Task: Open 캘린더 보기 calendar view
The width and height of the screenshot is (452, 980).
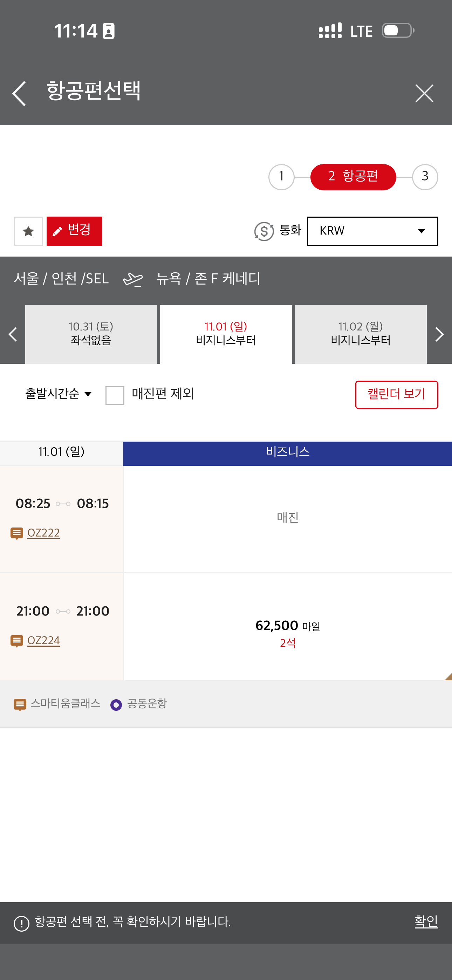Action: coord(396,395)
